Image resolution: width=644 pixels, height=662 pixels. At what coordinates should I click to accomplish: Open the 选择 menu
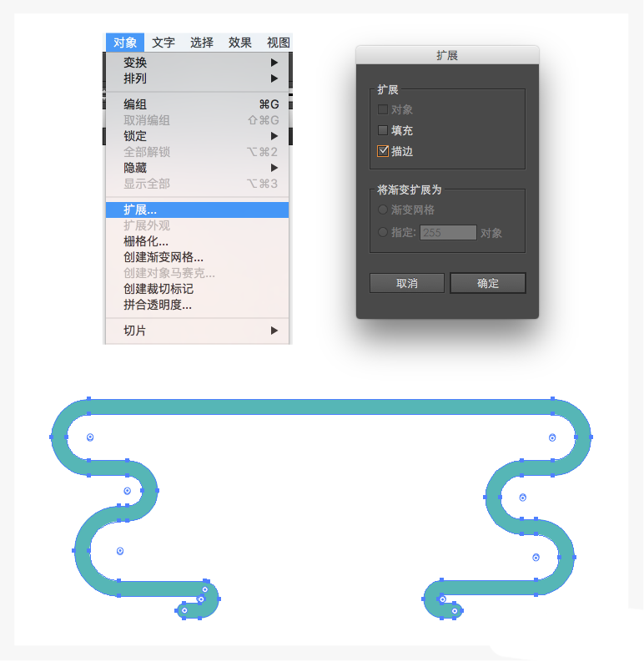click(201, 43)
